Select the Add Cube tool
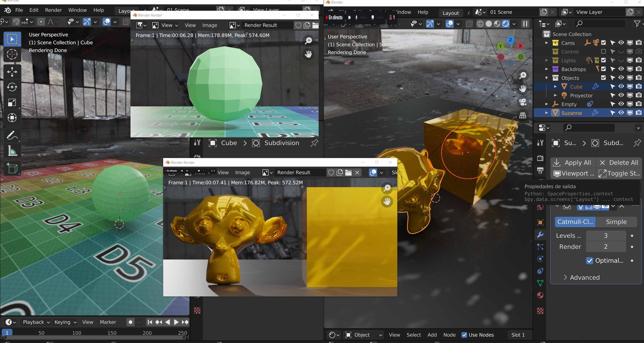This screenshot has width=644, height=343. [12, 168]
